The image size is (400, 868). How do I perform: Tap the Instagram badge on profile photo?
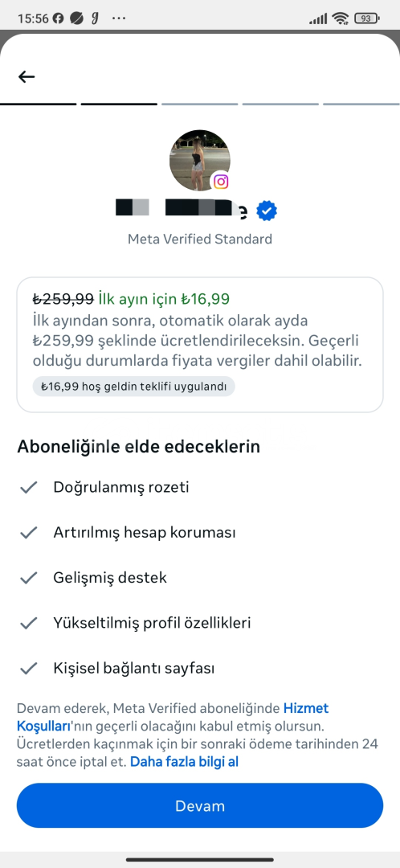click(x=221, y=182)
